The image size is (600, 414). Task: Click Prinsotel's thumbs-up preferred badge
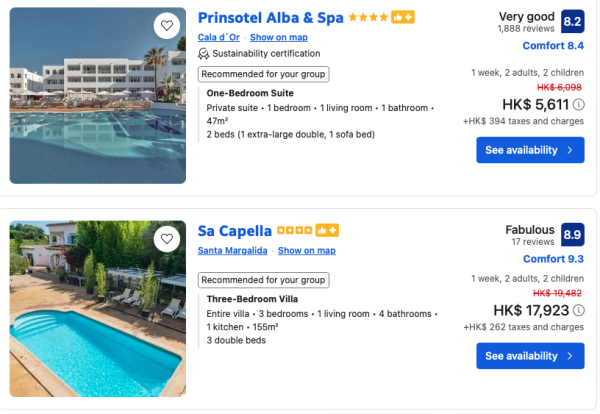coord(404,18)
